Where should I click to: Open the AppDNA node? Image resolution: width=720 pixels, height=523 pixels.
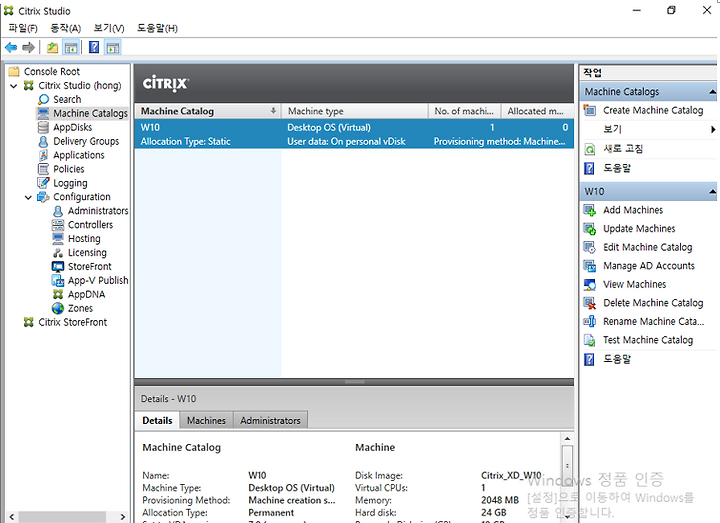[86, 294]
